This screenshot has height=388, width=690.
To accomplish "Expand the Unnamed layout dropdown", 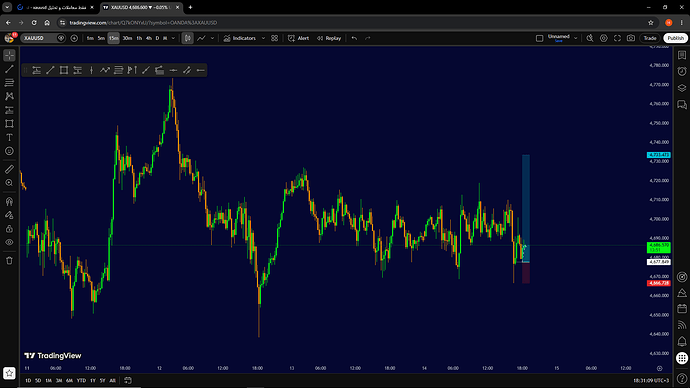I will click(575, 38).
